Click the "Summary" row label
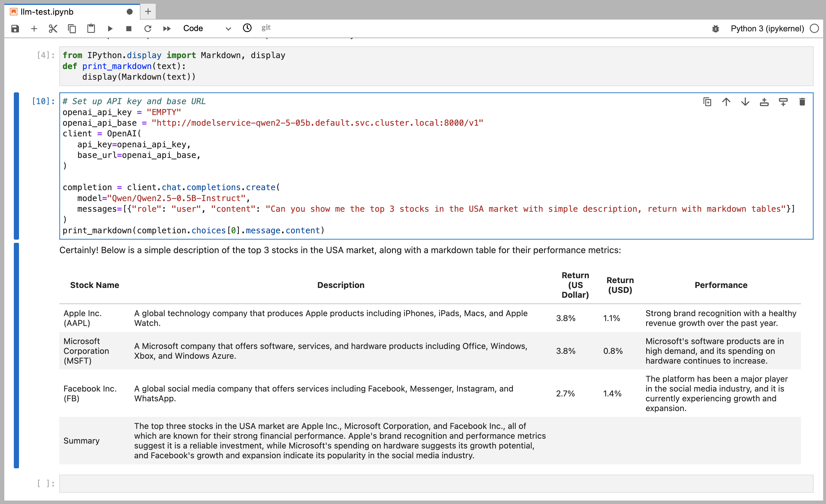826x504 pixels. click(x=81, y=441)
